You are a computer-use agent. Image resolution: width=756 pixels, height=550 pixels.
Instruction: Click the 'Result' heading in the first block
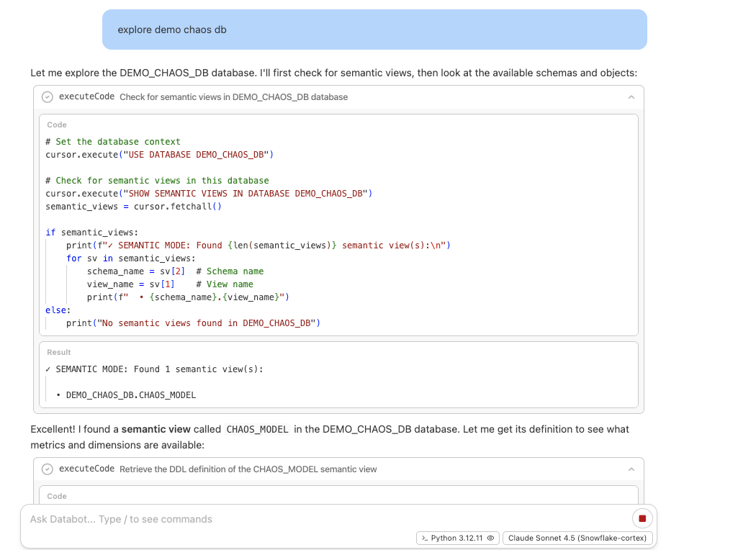(x=59, y=352)
